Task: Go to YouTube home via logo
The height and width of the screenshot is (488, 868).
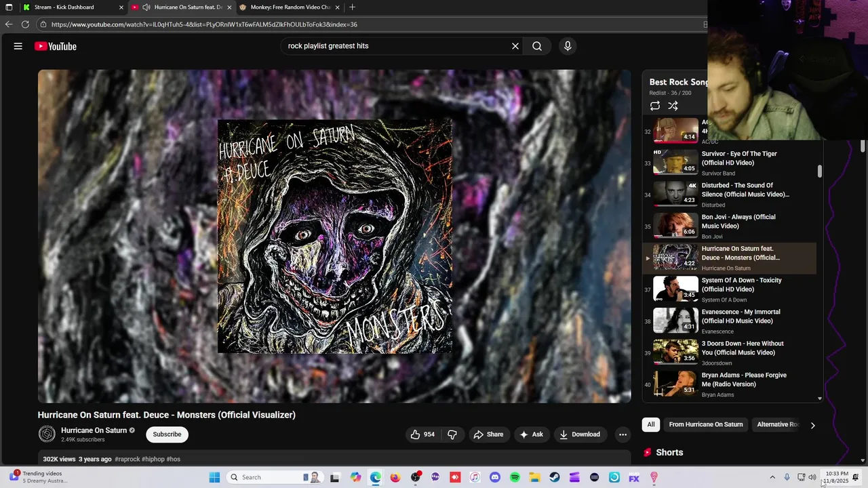Action: [x=56, y=46]
